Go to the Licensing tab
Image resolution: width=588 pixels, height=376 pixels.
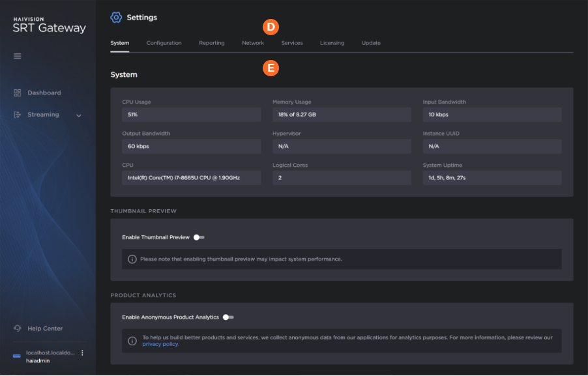[x=332, y=43]
